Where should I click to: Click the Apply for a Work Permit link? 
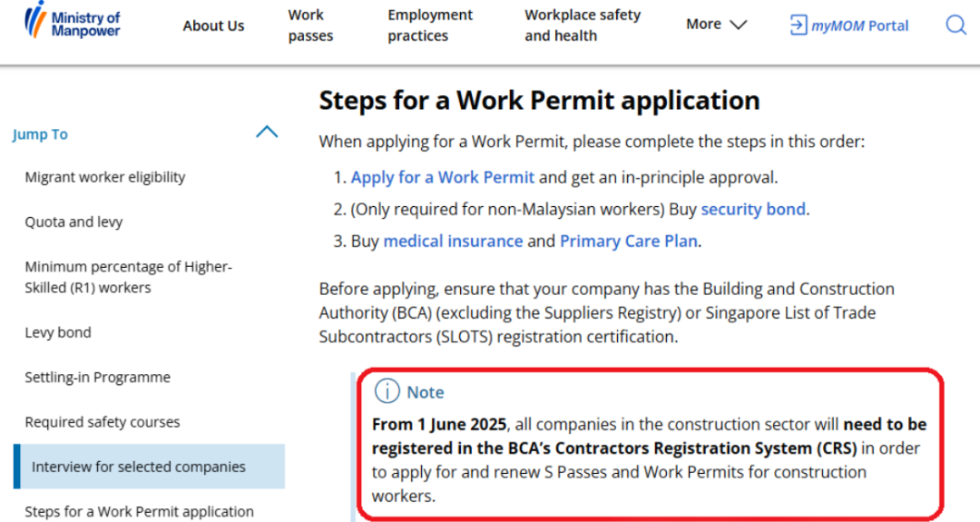click(x=442, y=178)
